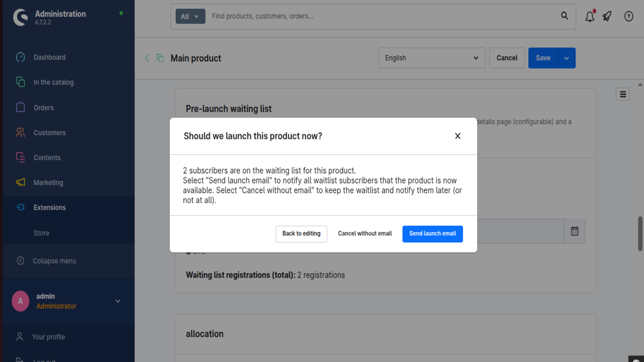This screenshot has width=644, height=362.
Task: Expand the Save options arrow
Action: [x=567, y=58]
